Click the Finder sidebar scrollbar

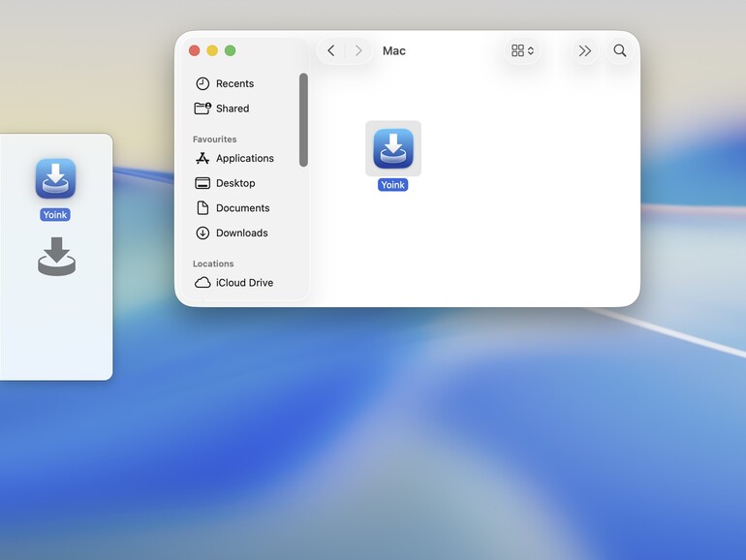click(x=303, y=120)
